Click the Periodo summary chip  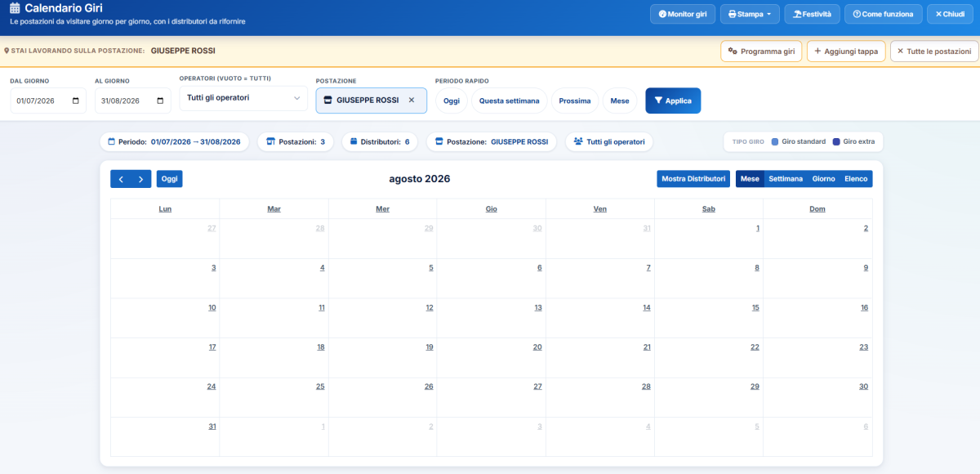click(175, 141)
